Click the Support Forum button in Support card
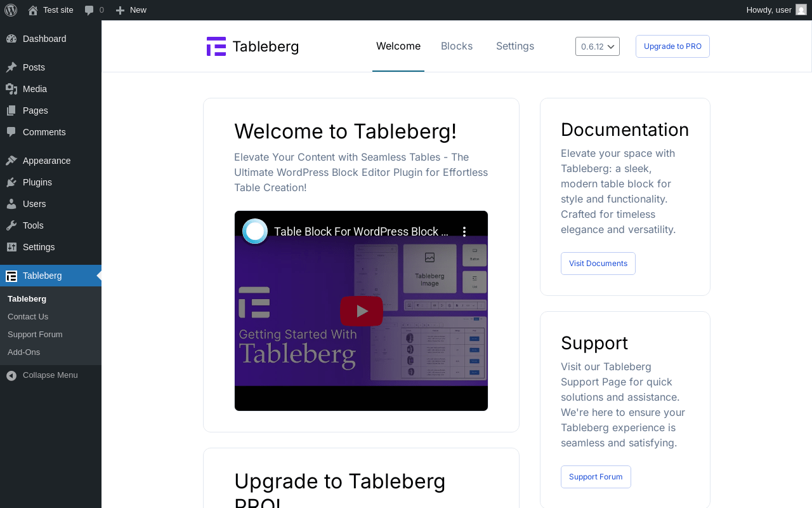Image resolution: width=812 pixels, height=508 pixels. pos(596,477)
